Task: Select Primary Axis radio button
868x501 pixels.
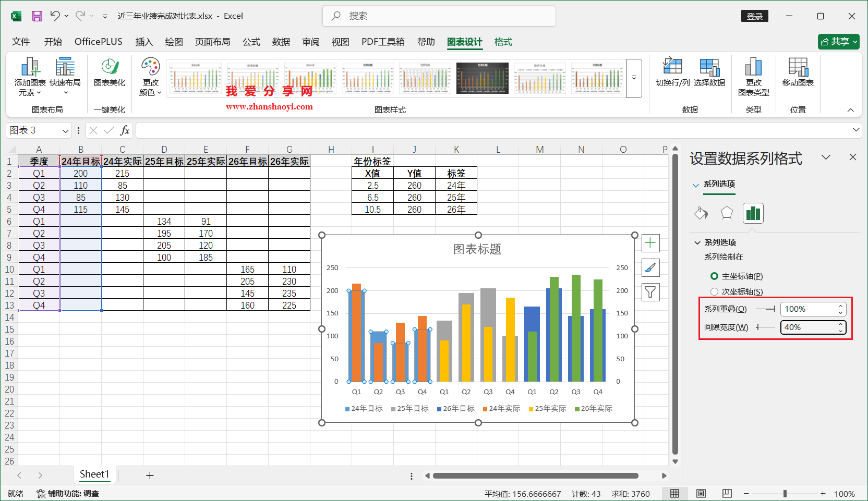Action: pyautogui.click(x=715, y=276)
